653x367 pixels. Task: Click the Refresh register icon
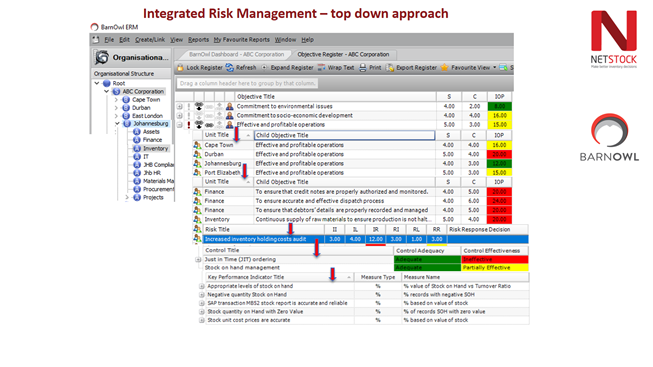point(230,67)
